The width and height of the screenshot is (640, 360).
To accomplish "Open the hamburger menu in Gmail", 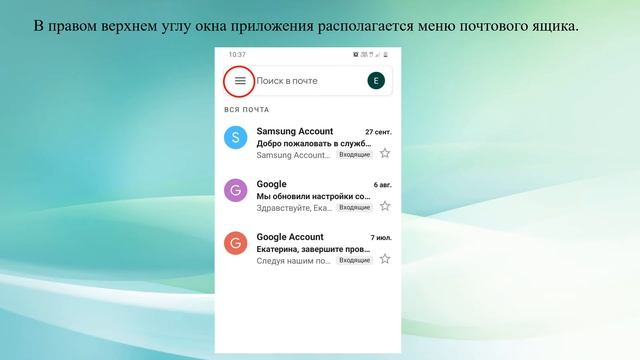I will pos(240,81).
